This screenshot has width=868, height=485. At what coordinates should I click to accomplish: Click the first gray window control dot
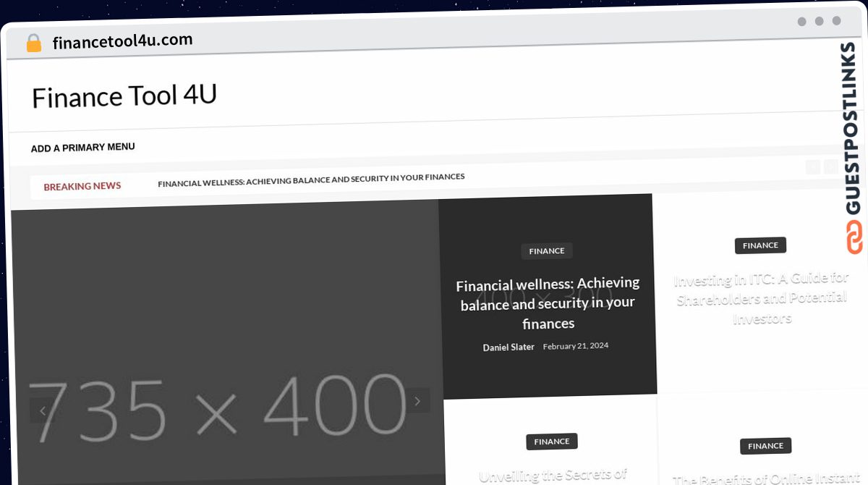coord(801,21)
